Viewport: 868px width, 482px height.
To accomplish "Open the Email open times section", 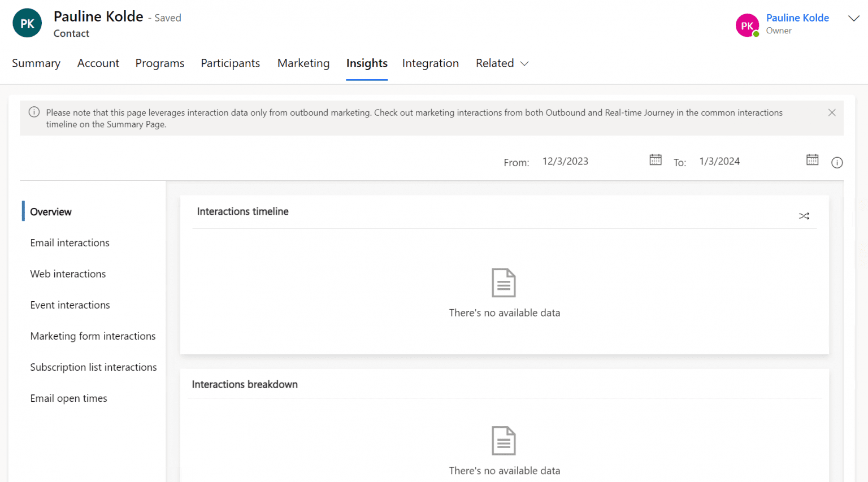I will [68, 398].
